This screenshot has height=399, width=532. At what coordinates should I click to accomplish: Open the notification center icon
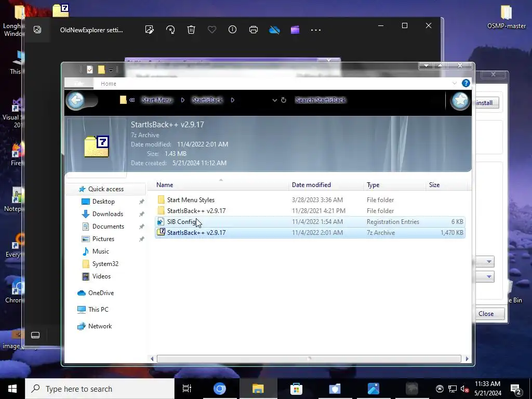[516, 389]
